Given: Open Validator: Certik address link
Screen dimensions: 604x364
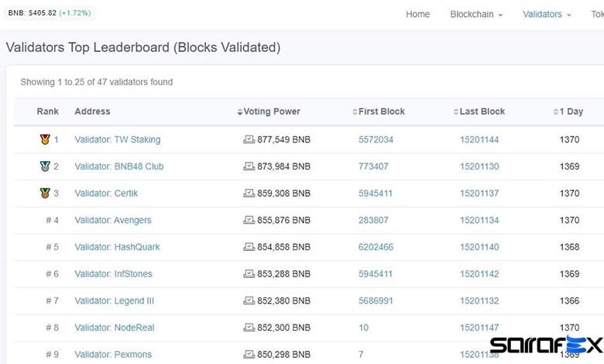Looking at the screenshot, I should click(106, 193).
